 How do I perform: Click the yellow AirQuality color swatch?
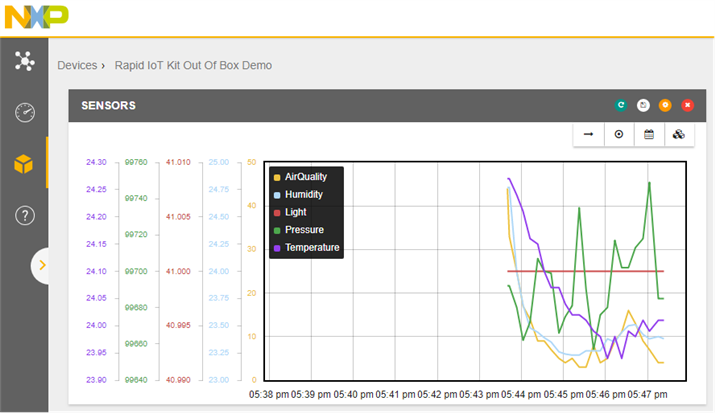277,177
